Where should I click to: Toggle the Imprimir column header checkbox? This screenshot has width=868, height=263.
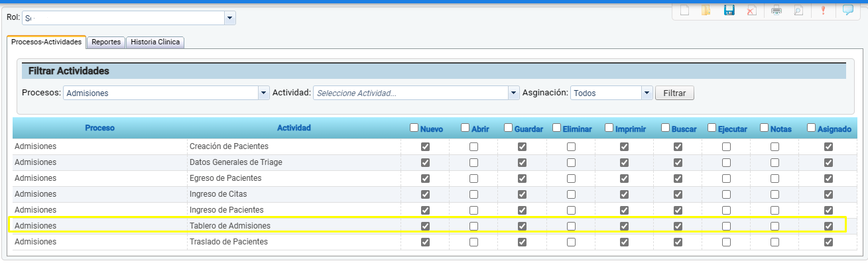point(609,128)
